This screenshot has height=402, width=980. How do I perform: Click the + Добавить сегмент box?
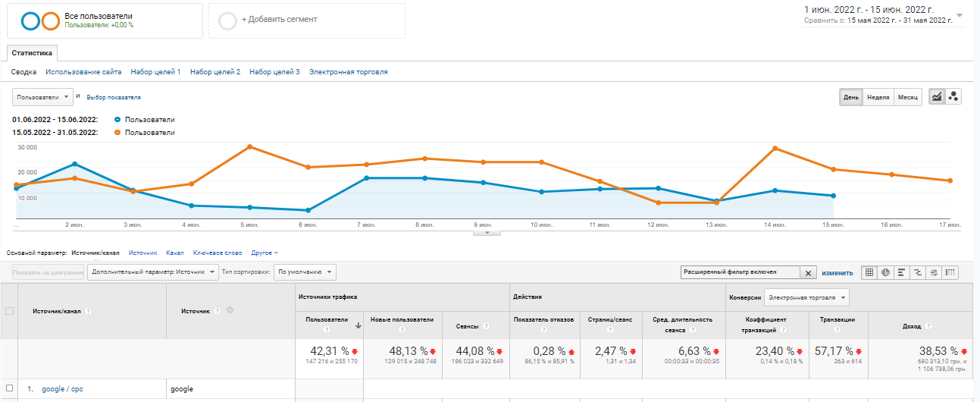tap(307, 20)
